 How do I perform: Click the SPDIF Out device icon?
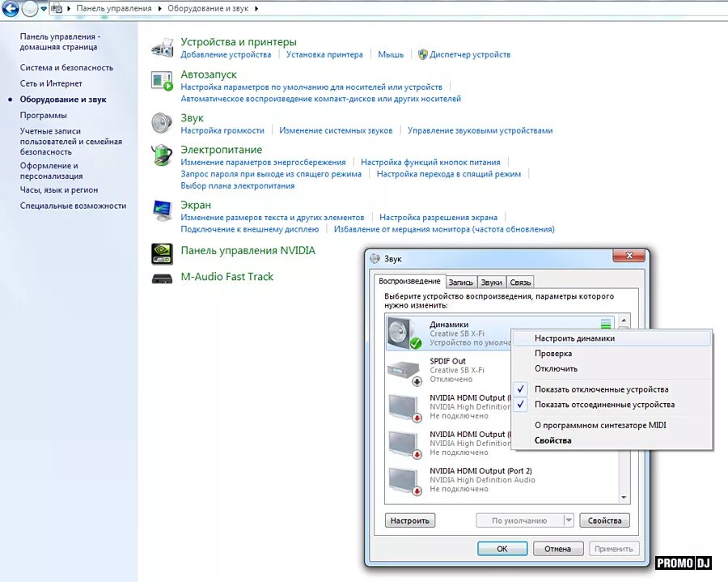404,372
